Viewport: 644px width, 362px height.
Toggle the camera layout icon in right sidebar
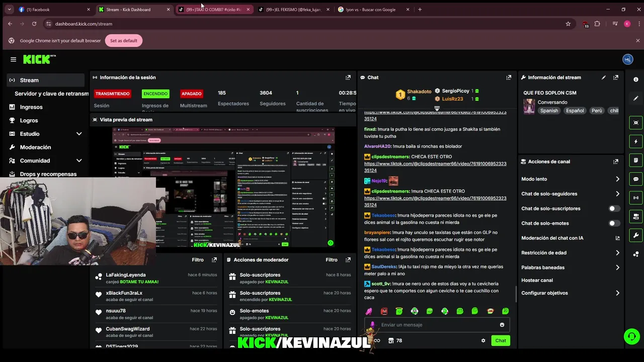pos(636,217)
